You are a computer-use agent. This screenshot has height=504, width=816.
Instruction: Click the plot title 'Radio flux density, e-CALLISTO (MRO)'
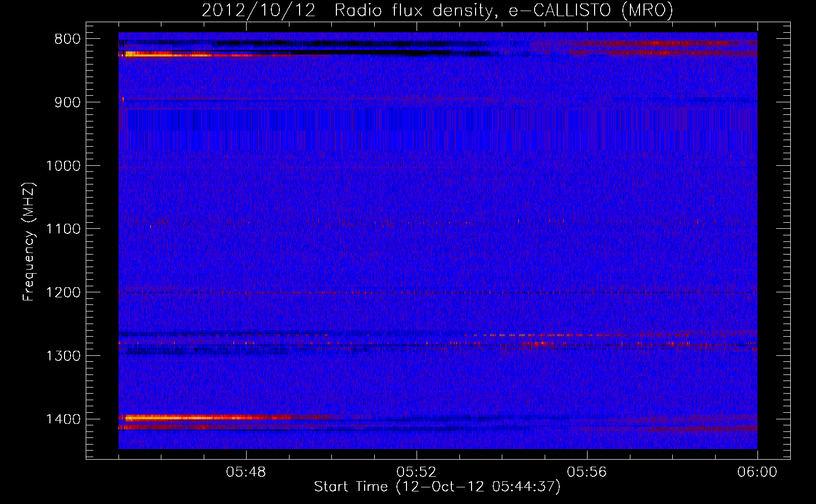(x=503, y=11)
